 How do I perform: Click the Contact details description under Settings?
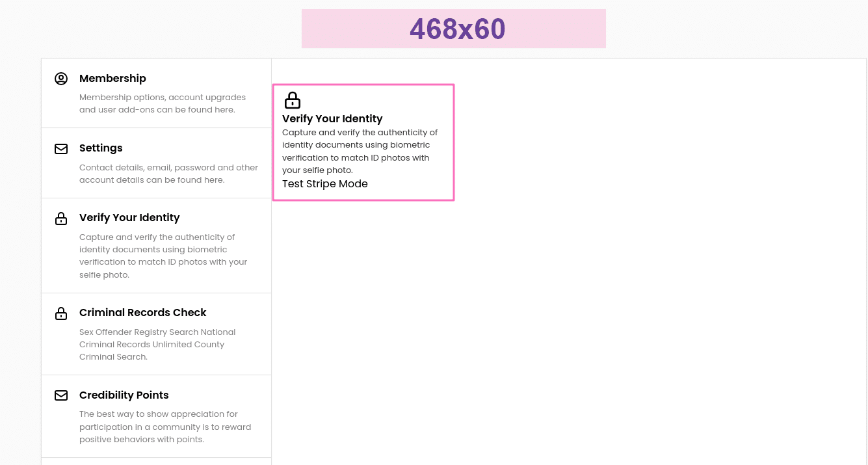tap(168, 174)
